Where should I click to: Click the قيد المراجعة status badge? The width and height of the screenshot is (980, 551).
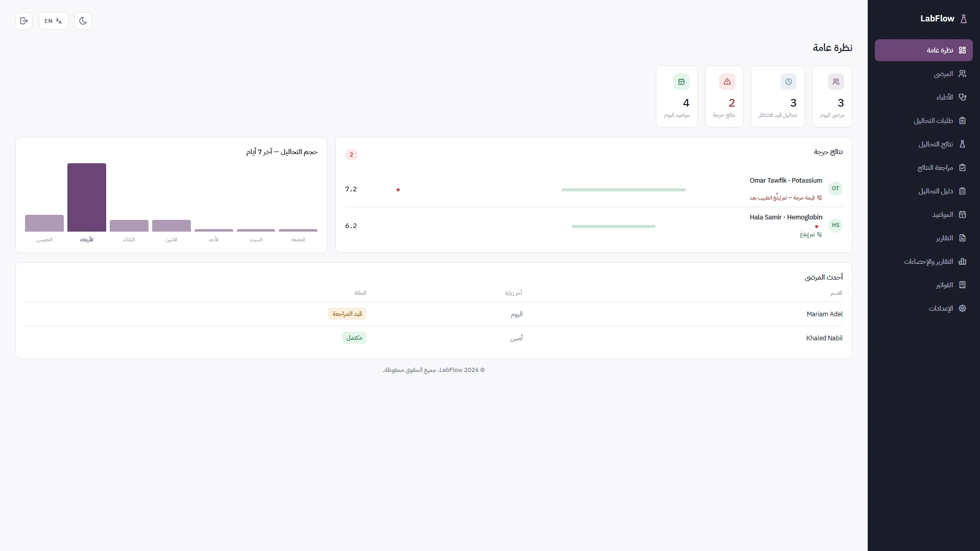347,314
